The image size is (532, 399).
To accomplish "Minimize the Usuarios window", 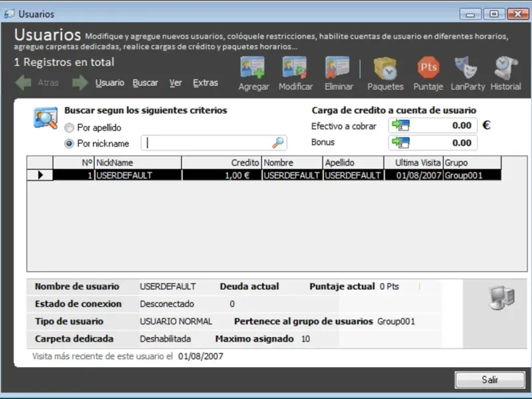I will (x=470, y=14).
